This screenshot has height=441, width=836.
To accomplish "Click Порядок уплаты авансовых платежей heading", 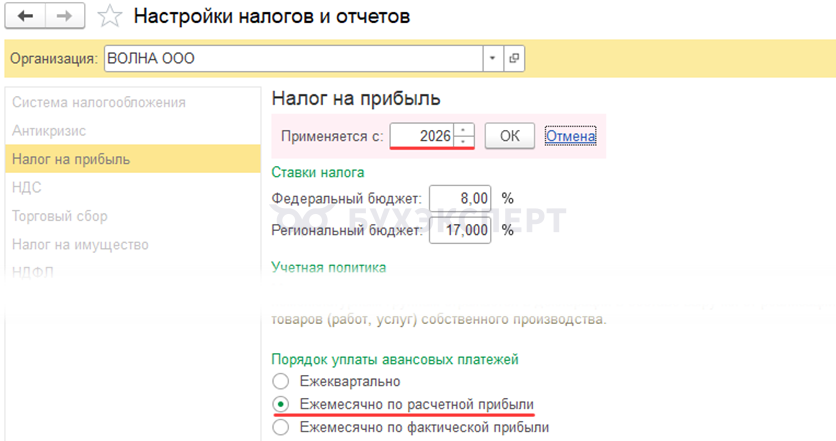I will click(x=395, y=359).
